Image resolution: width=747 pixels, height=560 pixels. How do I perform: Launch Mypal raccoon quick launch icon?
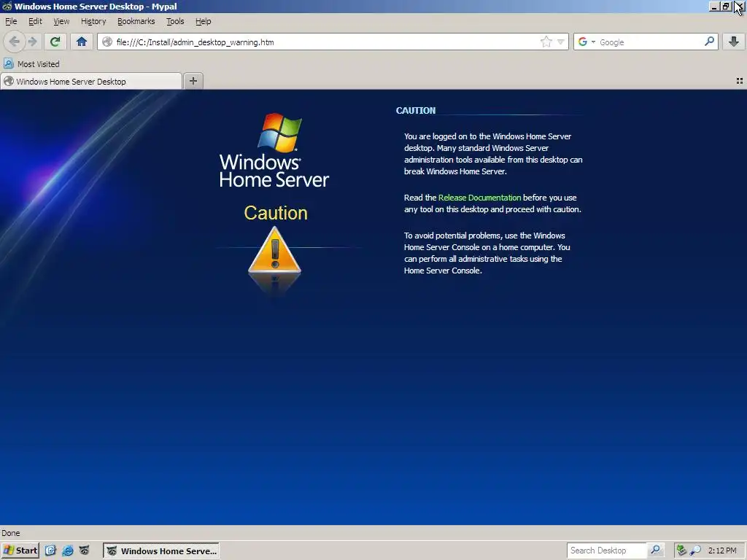(x=85, y=551)
